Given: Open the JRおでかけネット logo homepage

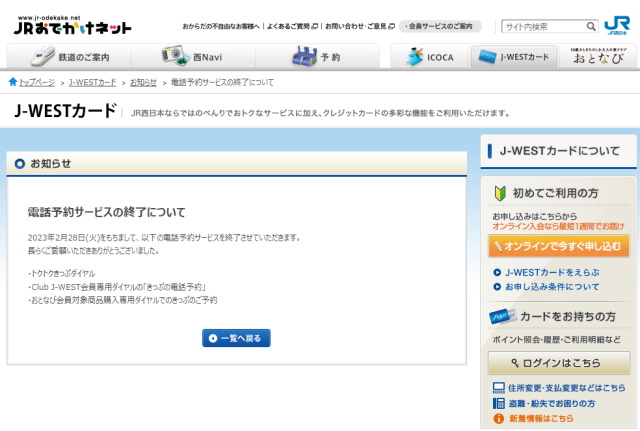Looking at the screenshot, I should tap(73, 25).
